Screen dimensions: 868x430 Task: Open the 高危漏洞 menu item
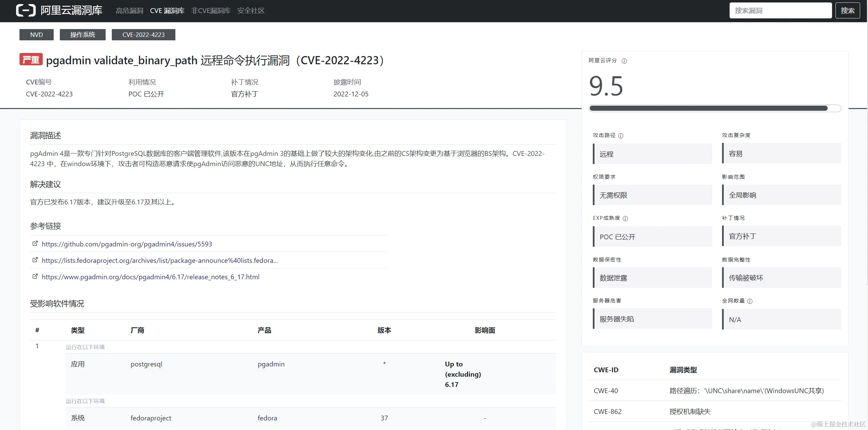[x=129, y=11]
